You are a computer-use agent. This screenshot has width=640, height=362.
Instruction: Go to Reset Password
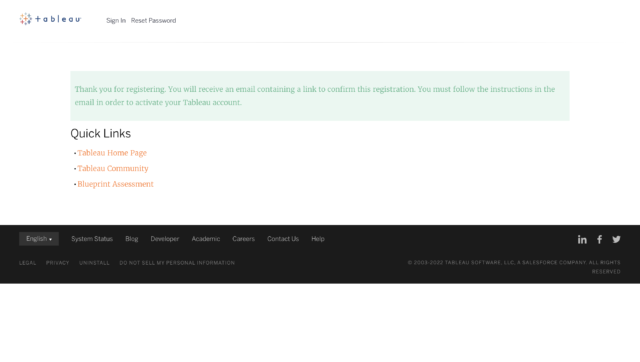[153, 20]
